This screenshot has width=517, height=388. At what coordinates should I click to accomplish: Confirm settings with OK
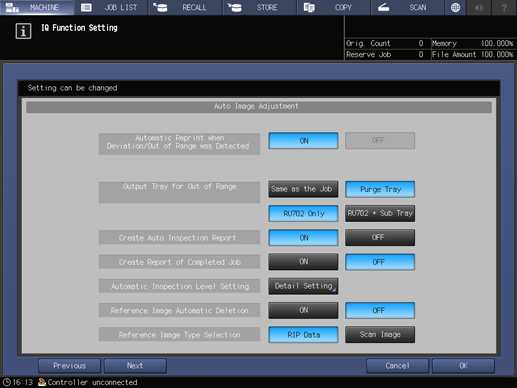coord(463,366)
